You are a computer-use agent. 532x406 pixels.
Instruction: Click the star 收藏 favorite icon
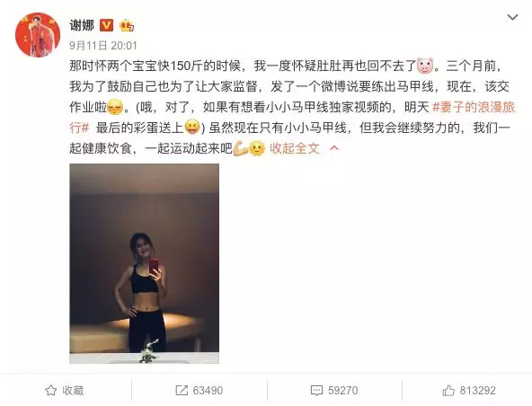(51, 391)
